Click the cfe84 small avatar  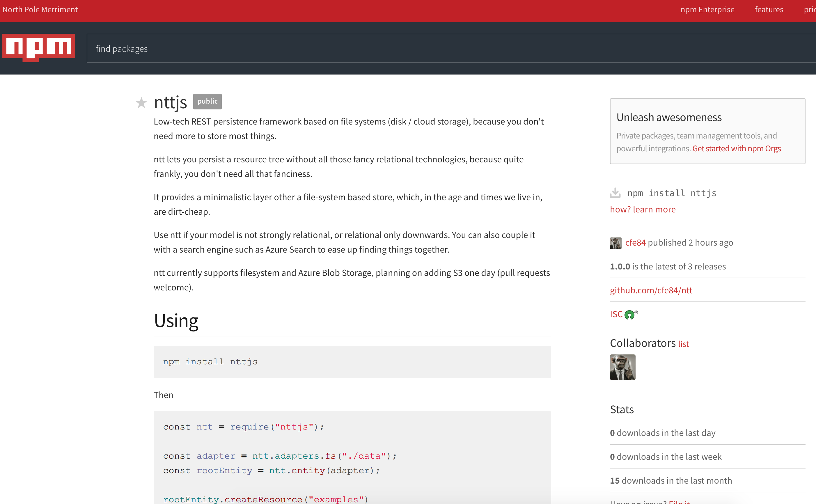pos(615,243)
